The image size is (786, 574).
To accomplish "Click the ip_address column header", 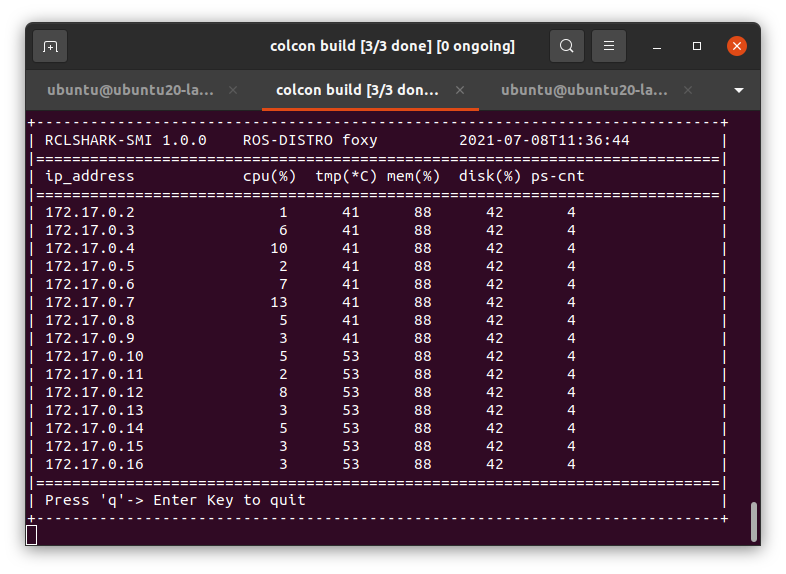I will (x=90, y=177).
